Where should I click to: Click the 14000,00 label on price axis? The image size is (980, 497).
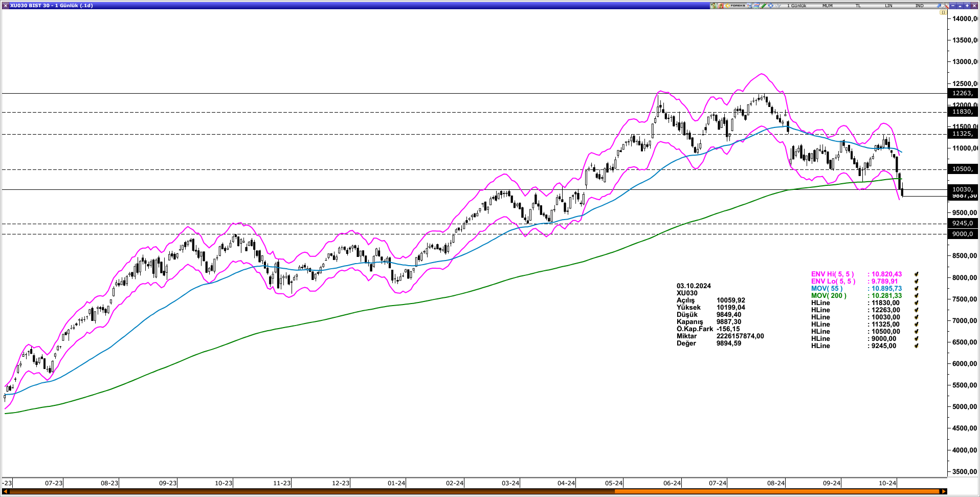click(x=966, y=19)
